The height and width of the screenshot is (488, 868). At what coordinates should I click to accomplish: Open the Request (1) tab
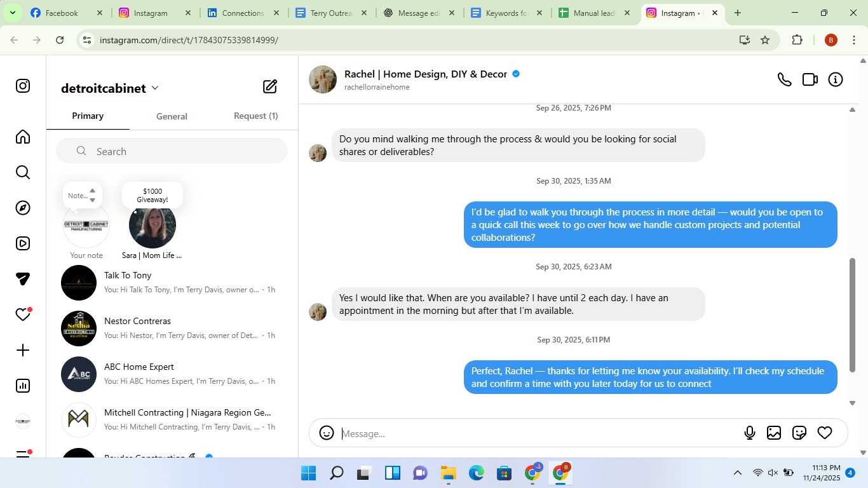[x=255, y=116]
